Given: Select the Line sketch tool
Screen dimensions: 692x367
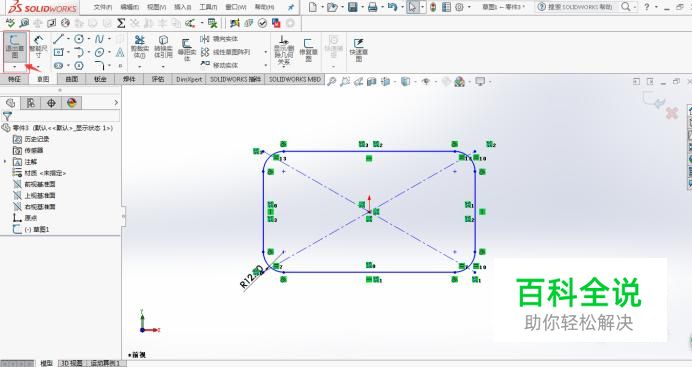Looking at the screenshot, I should click(x=58, y=39).
